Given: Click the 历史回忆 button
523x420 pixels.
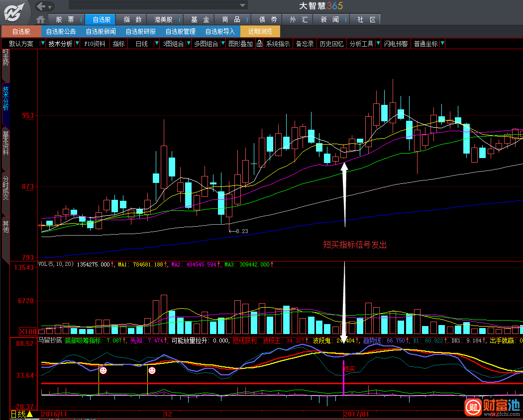Looking at the screenshot, I should coord(331,44).
